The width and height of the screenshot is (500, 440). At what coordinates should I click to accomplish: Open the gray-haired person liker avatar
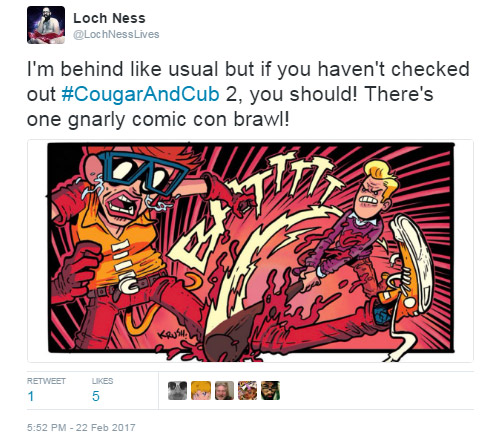[224, 390]
